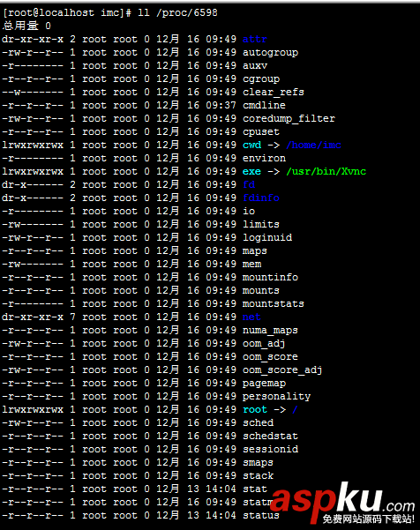The image size is (420, 530).
Task: Click the 'mounts' file name
Action: [x=261, y=290]
